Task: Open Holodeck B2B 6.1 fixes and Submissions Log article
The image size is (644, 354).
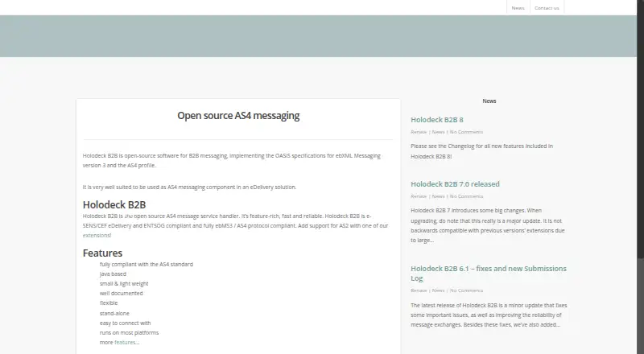Action: tap(489, 273)
